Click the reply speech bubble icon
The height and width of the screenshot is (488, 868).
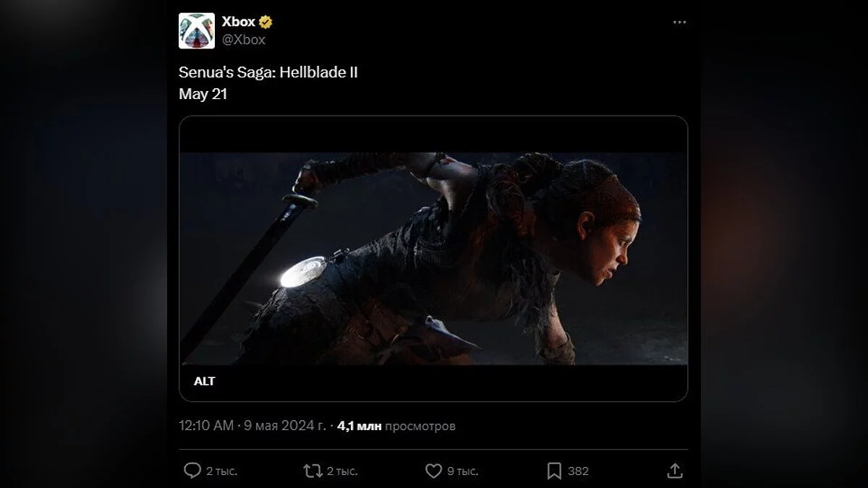pyautogui.click(x=192, y=471)
